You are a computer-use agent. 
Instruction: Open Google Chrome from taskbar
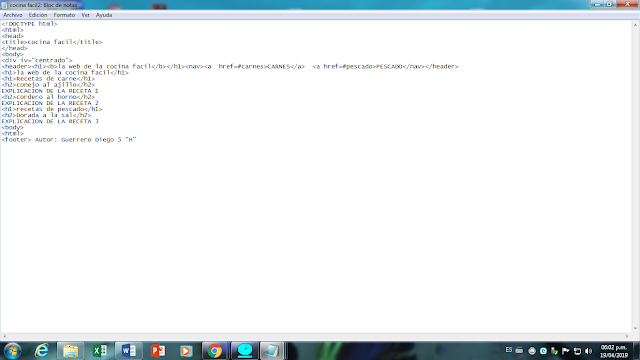pos(215,351)
